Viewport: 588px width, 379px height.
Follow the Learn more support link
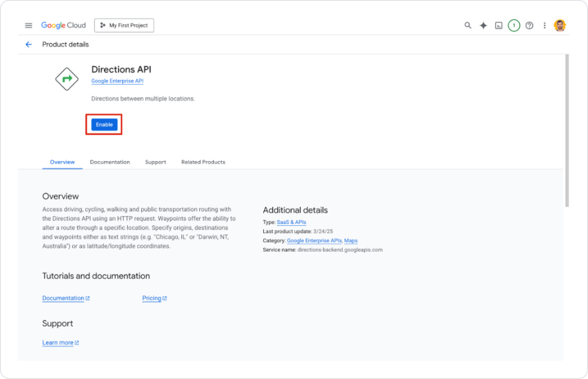point(61,343)
